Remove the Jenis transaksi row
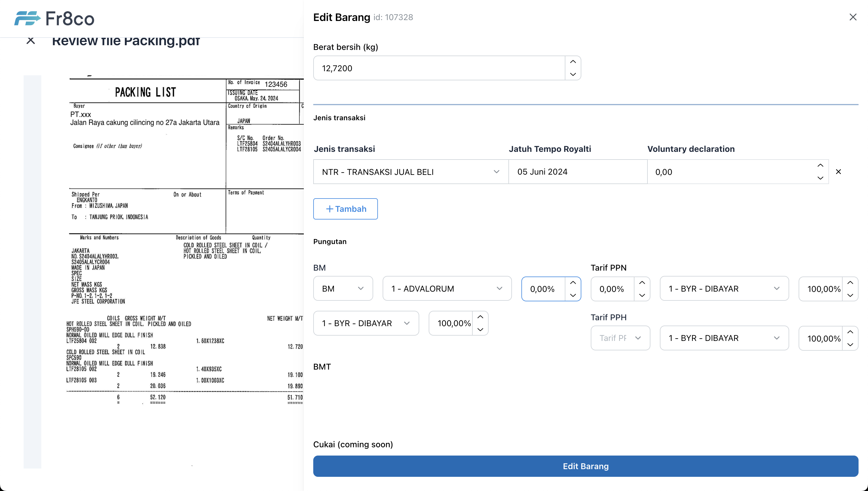The height and width of the screenshot is (491, 868). tap(838, 172)
